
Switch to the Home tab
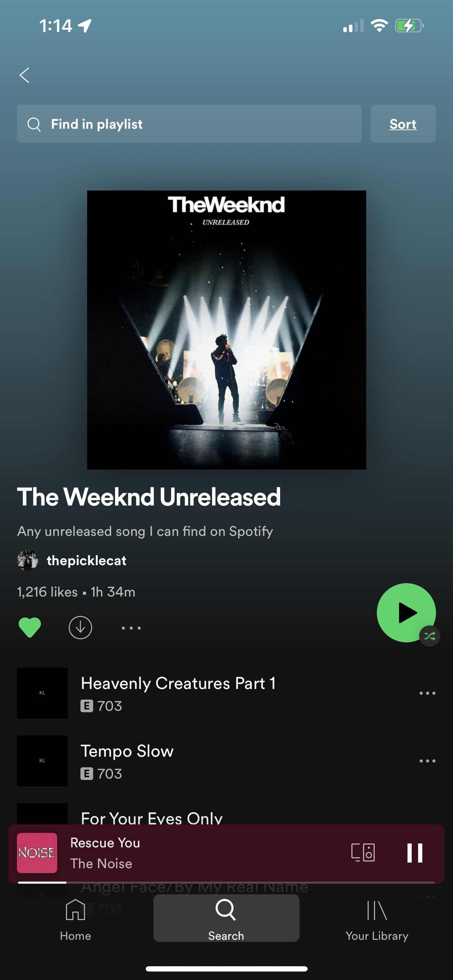75,920
